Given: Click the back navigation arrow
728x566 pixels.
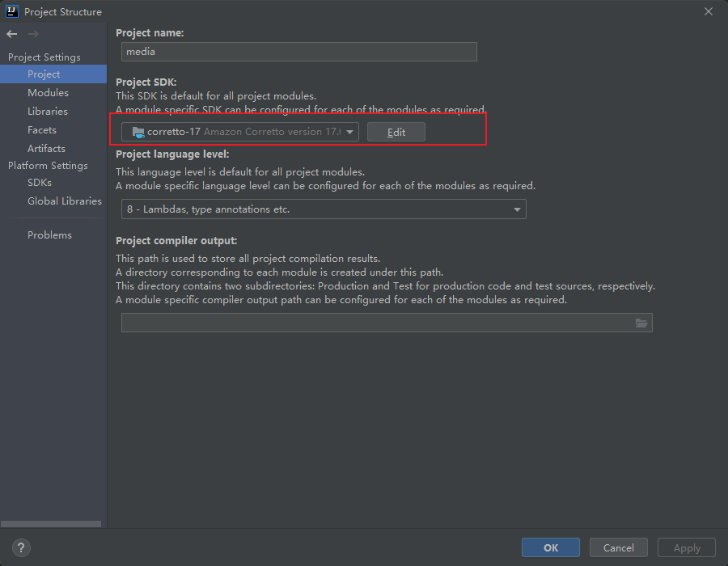Looking at the screenshot, I should (x=11, y=34).
